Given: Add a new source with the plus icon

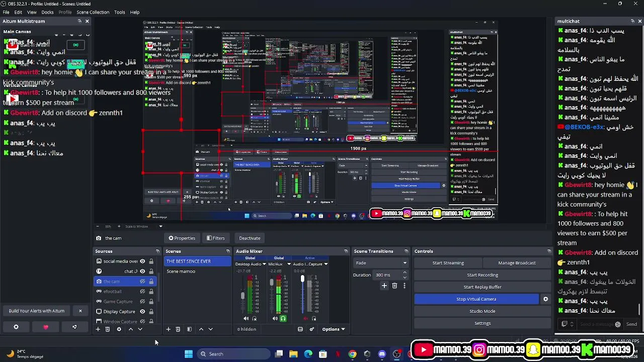Looking at the screenshot, I should point(98,329).
